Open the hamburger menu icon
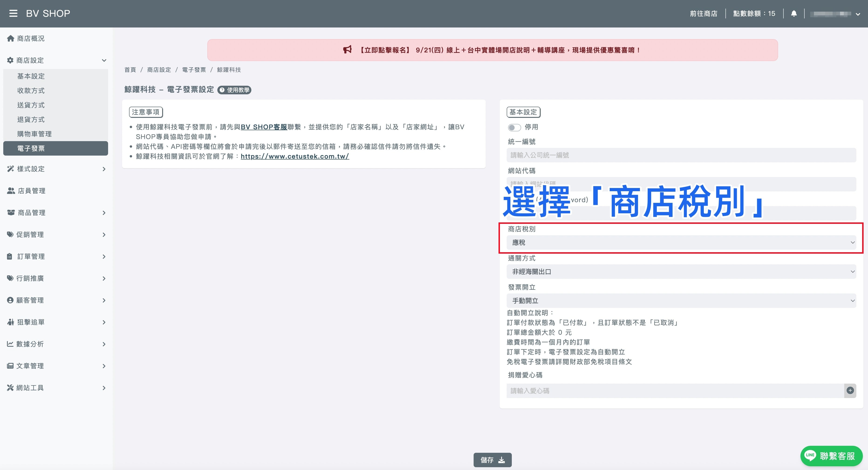868x470 pixels. coord(13,14)
